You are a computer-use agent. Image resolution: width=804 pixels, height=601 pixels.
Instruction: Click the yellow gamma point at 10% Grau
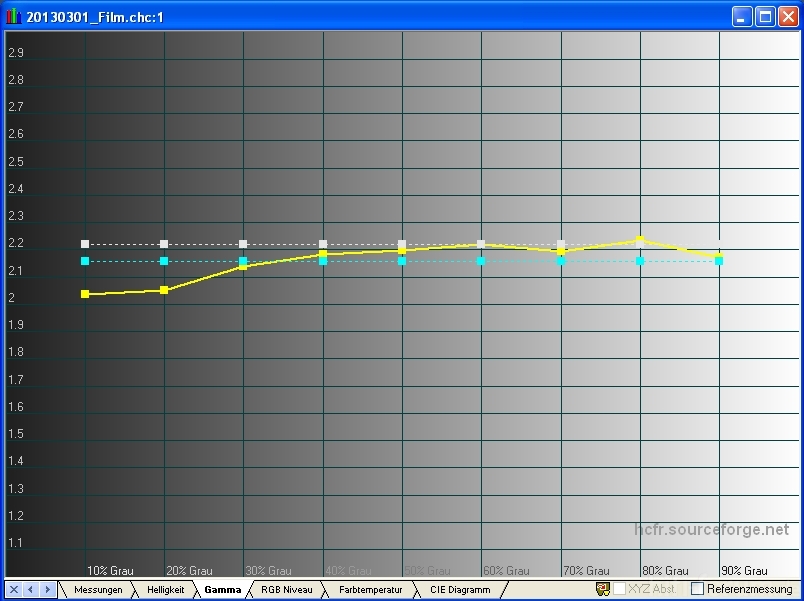tap(85, 294)
